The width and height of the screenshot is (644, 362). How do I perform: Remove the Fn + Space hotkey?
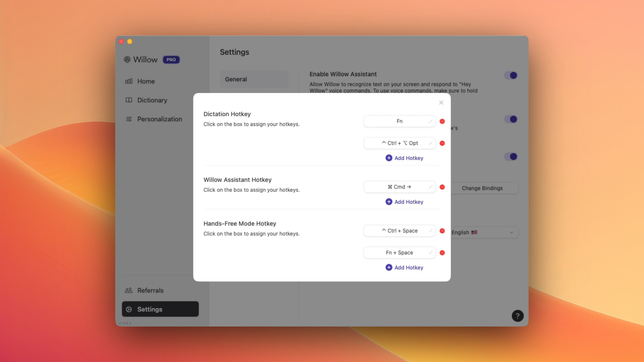point(442,253)
